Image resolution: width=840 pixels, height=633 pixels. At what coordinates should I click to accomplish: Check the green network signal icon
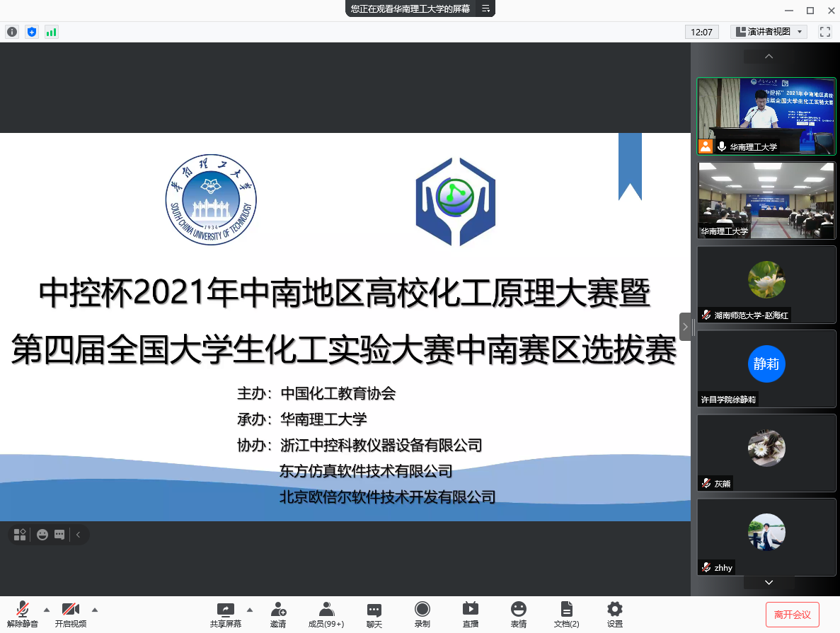[x=51, y=32]
